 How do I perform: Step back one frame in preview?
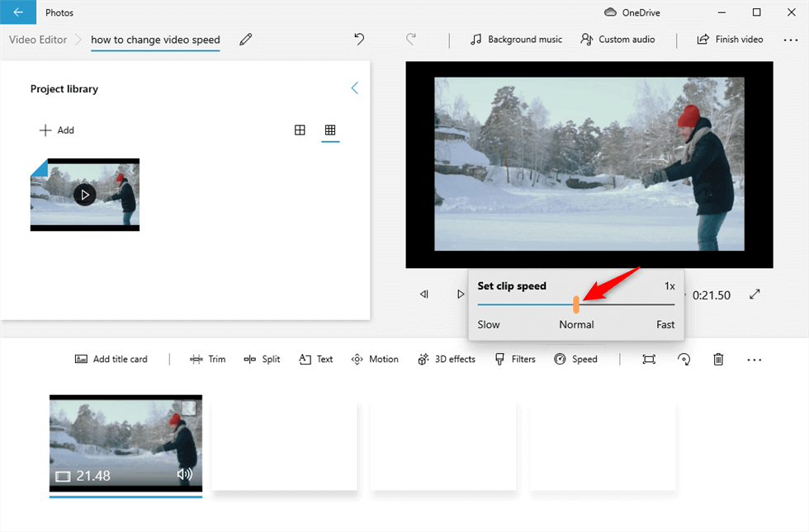[x=424, y=294]
